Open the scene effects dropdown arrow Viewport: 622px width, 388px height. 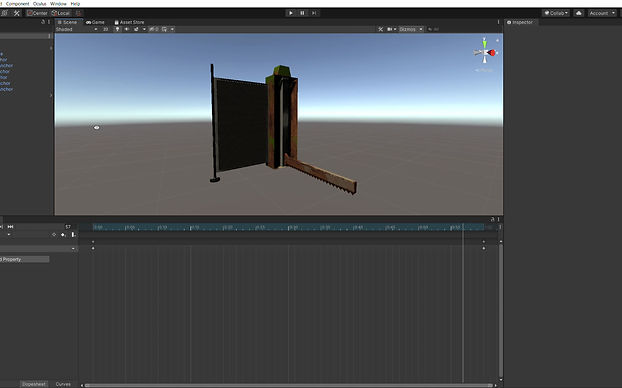tap(144, 29)
